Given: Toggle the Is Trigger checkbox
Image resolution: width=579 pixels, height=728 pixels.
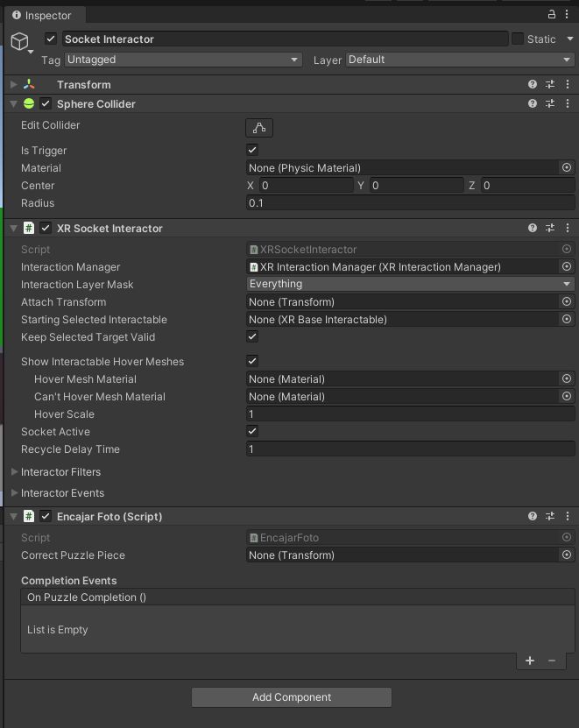Looking at the screenshot, I should 251,149.
